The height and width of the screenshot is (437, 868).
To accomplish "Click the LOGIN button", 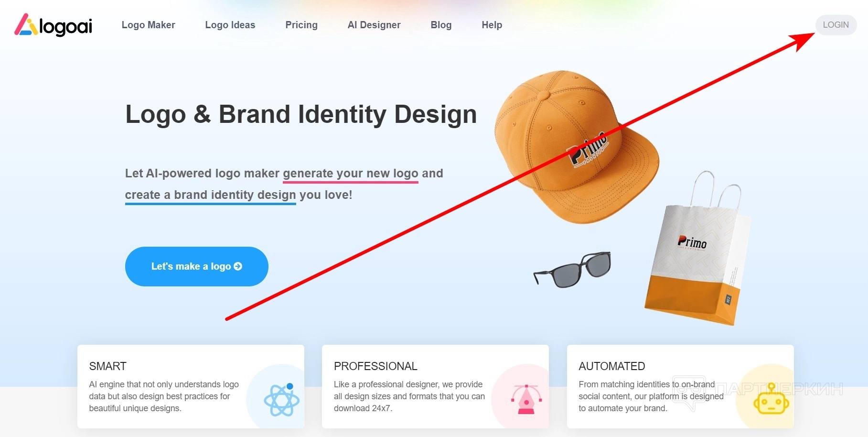I will (x=836, y=25).
